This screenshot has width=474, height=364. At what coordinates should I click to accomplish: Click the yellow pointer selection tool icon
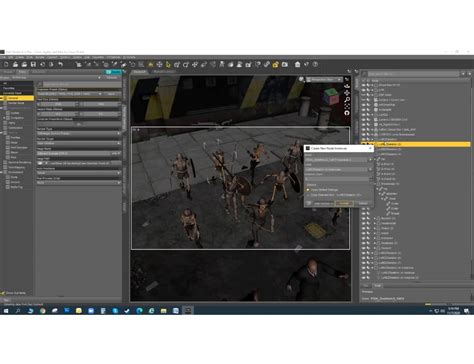168,64
